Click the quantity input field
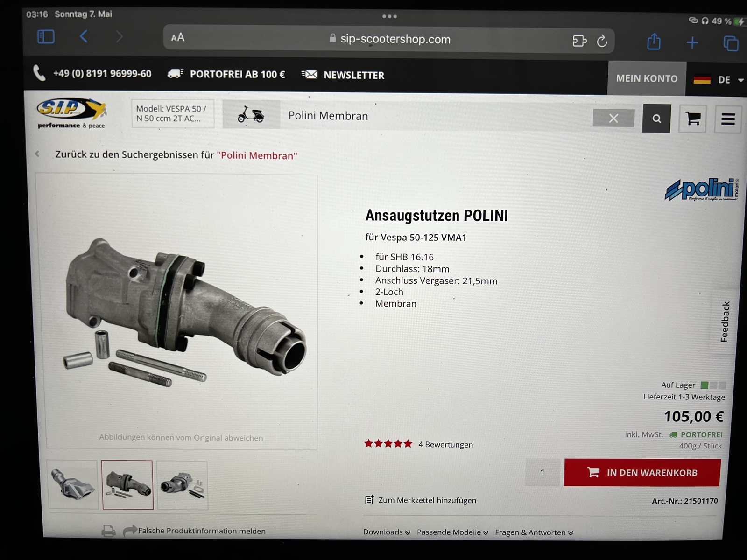The image size is (747, 560). (543, 473)
